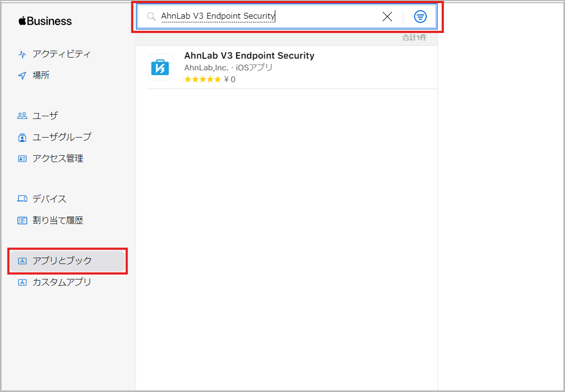
Task: Click the location arrow icon for 場所
Action: coord(22,76)
